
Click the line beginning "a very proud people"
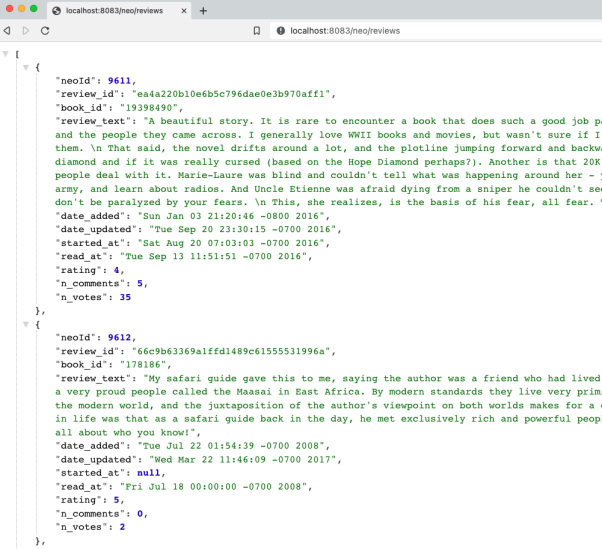328,392
